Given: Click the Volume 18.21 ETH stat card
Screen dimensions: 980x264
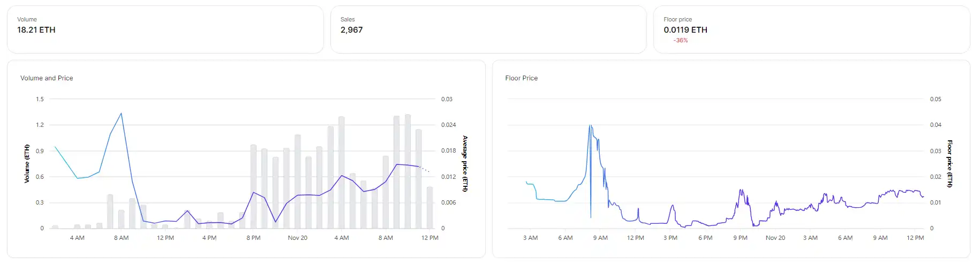Looking at the screenshot, I should (165, 29).
